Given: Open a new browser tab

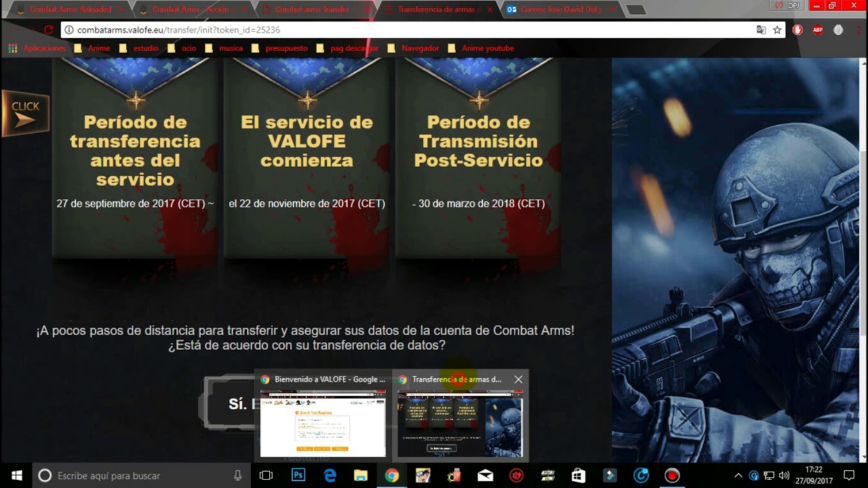Looking at the screenshot, I should pyautogui.click(x=635, y=9).
